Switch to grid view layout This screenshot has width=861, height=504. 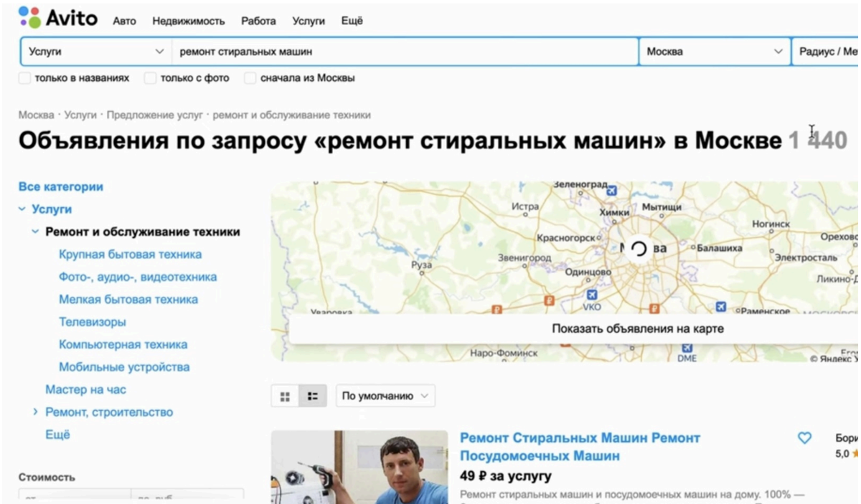tap(285, 396)
